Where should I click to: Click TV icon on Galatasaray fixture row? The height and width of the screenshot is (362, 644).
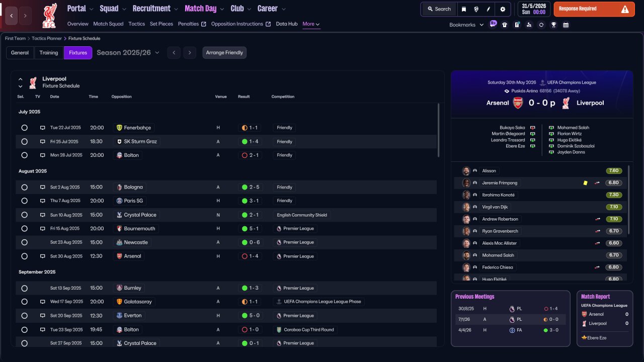point(43,302)
